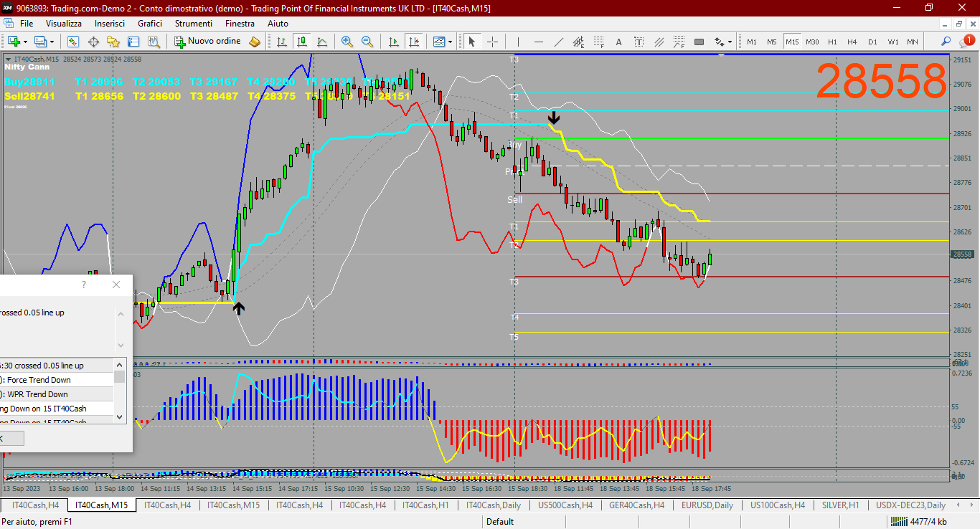Select the equidistant channel tool
This screenshot has width=980, height=529.
578,42
